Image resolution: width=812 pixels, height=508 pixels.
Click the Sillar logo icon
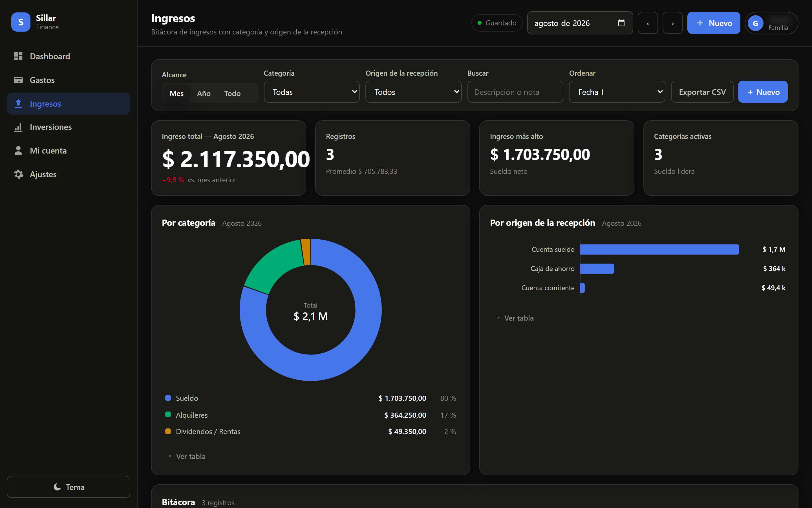21,22
